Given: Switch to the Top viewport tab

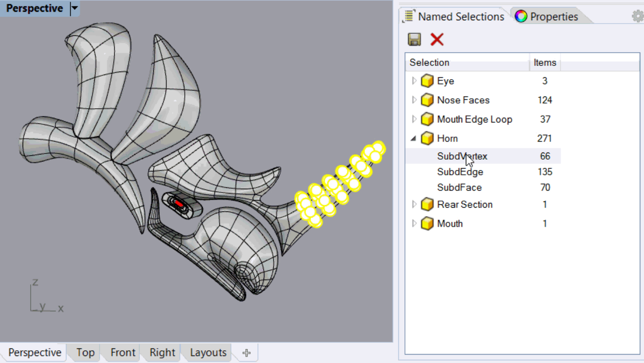Looking at the screenshot, I should click(85, 353).
